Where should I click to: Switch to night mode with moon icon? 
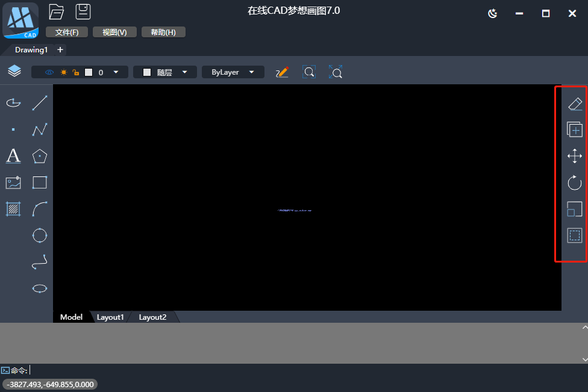click(x=493, y=13)
